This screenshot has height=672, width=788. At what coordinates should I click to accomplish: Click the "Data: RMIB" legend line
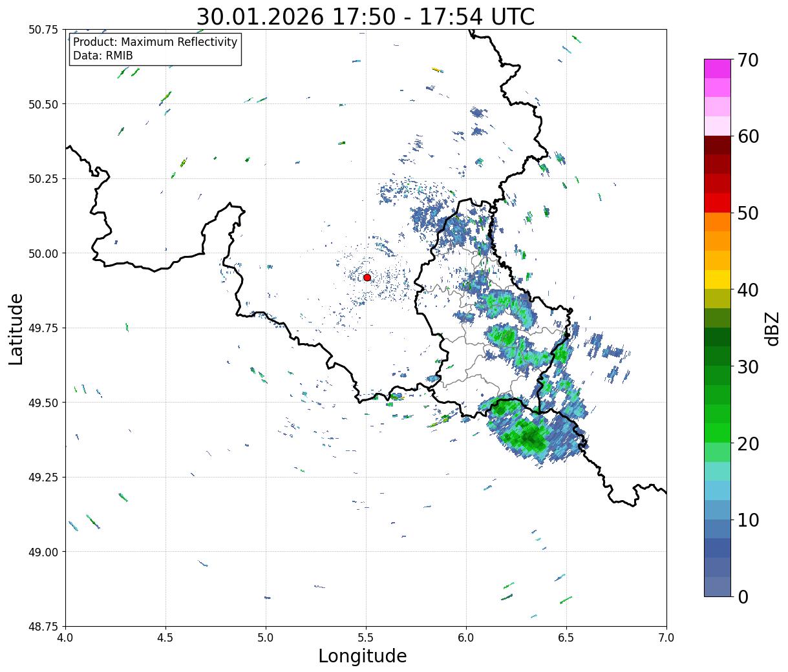tap(103, 56)
